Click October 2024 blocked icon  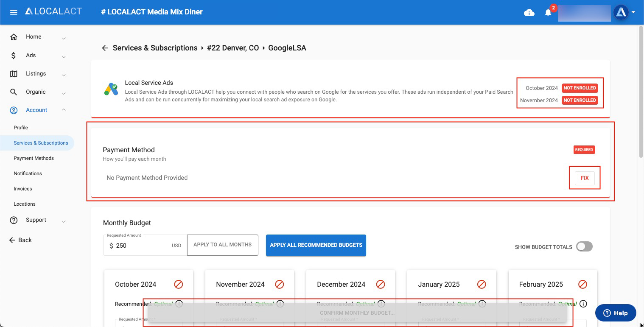pos(179,284)
